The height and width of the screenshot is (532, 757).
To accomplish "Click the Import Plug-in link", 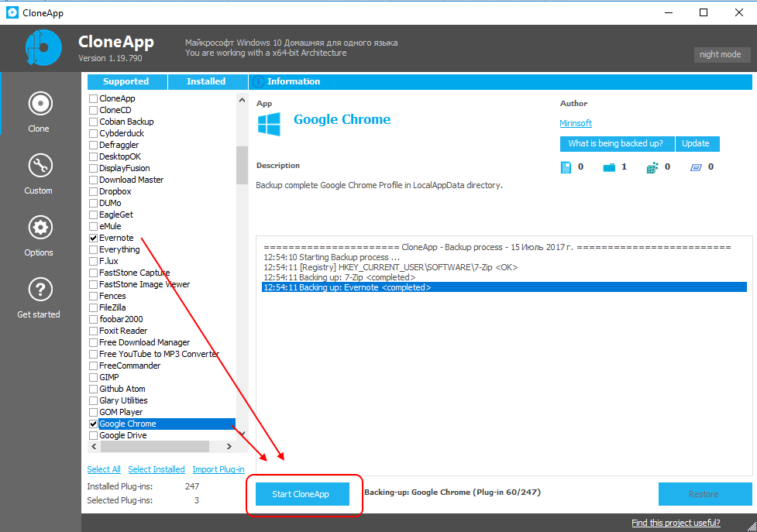I will click(x=218, y=469).
